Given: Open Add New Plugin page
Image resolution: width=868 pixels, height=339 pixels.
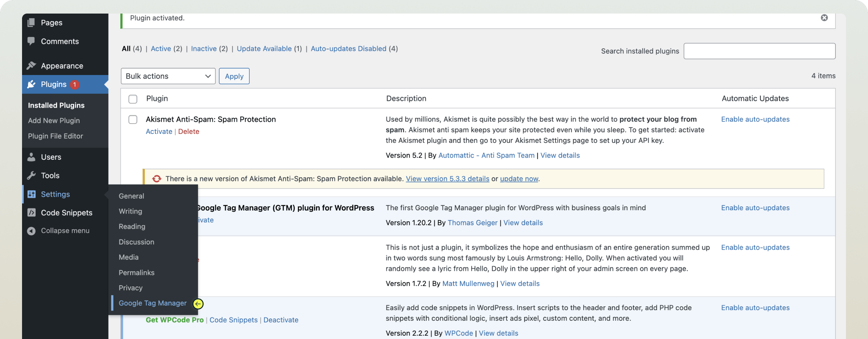Looking at the screenshot, I should pyautogui.click(x=54, y=120).
